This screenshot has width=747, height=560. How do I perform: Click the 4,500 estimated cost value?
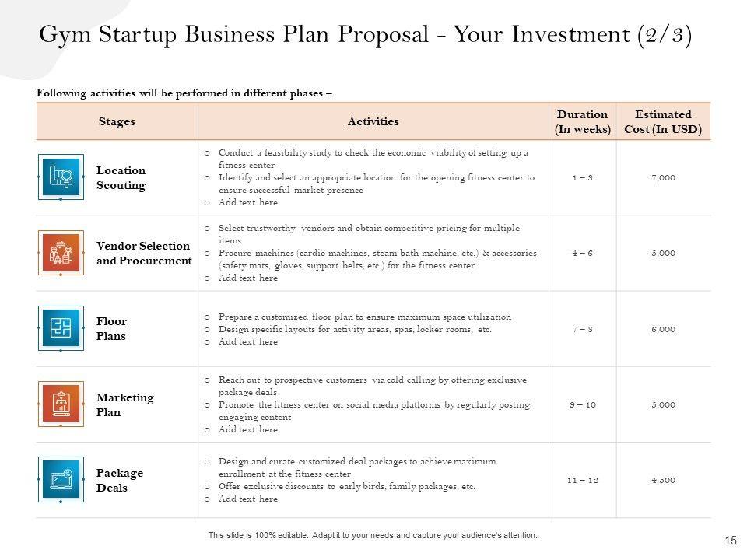(x=663, y=480)
